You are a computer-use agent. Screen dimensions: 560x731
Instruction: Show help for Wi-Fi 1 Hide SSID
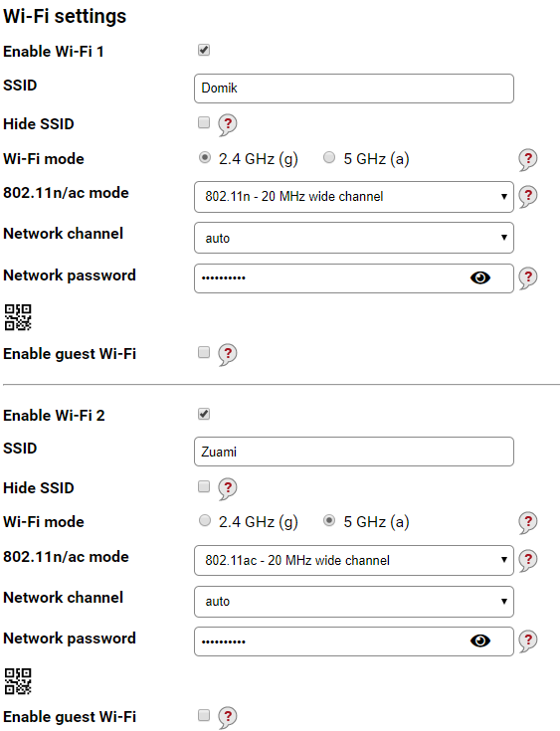pyautogui.click(x=228, y=125)
